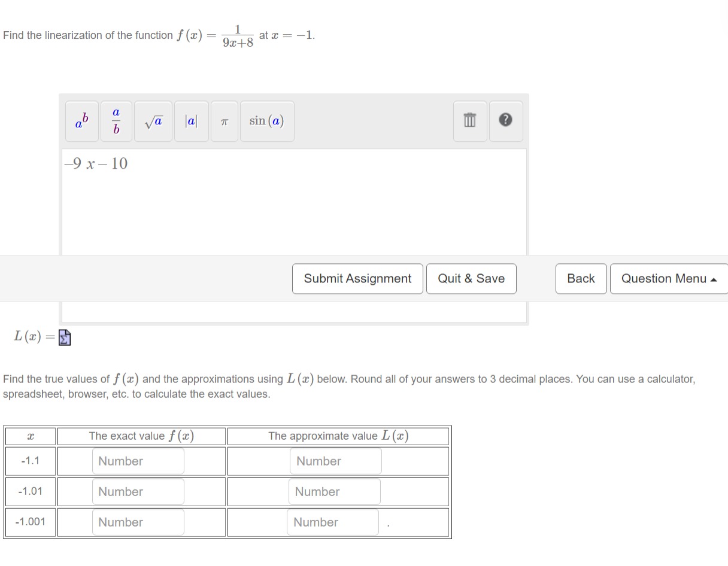Go back using the Back button

point(580,278)
